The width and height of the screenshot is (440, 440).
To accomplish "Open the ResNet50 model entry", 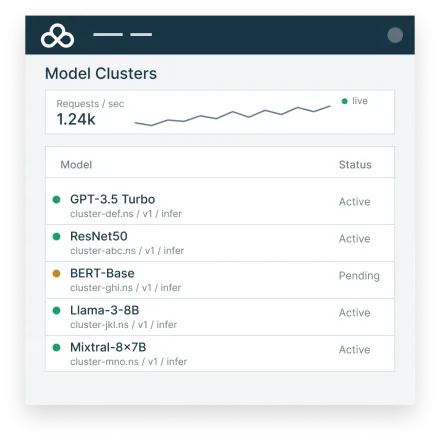I will 220,243.
